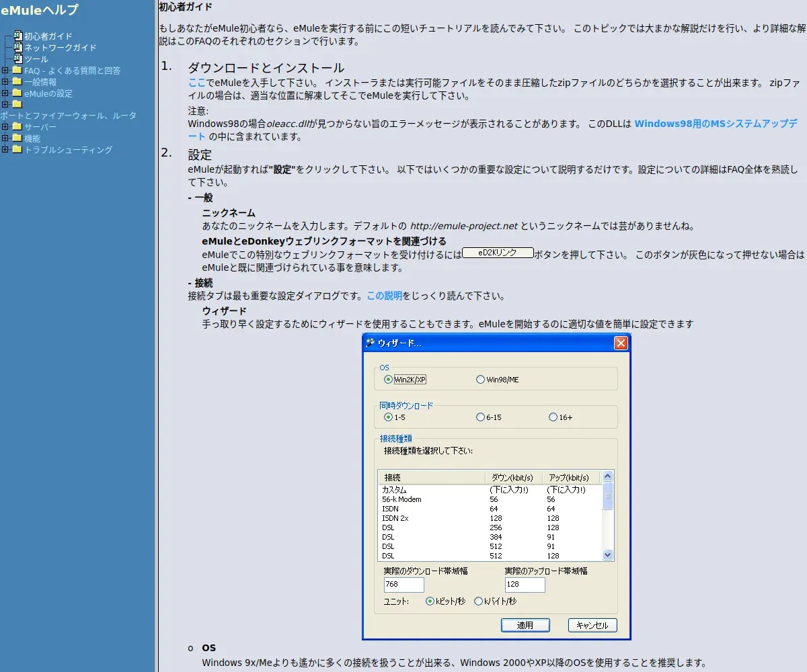Click connection list scrollbar up arrow
The width and height of the screenshot is (807, 672).
tap(608, 476)
